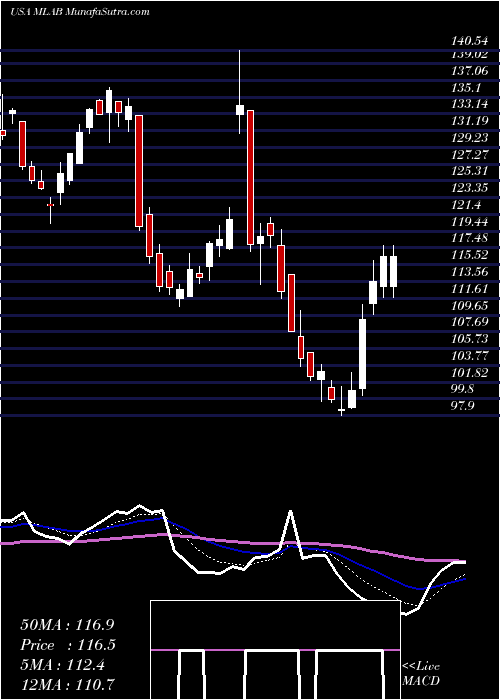Click the 125.31 price axis label
The width and height of the screenshot is (500, 700).
click(469, 171)
